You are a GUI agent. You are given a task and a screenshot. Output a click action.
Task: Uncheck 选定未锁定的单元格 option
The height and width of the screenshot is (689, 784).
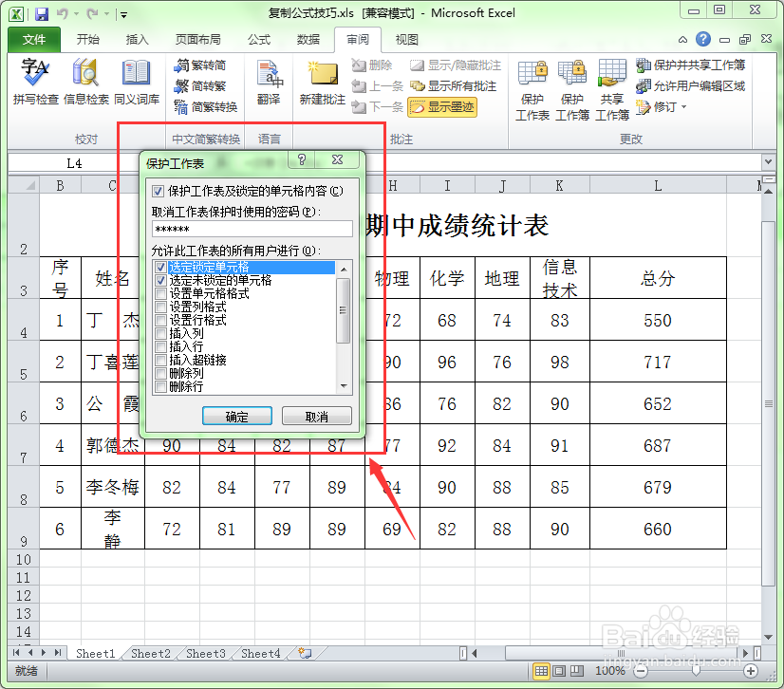pyautogui.click(x=160, y=280)
